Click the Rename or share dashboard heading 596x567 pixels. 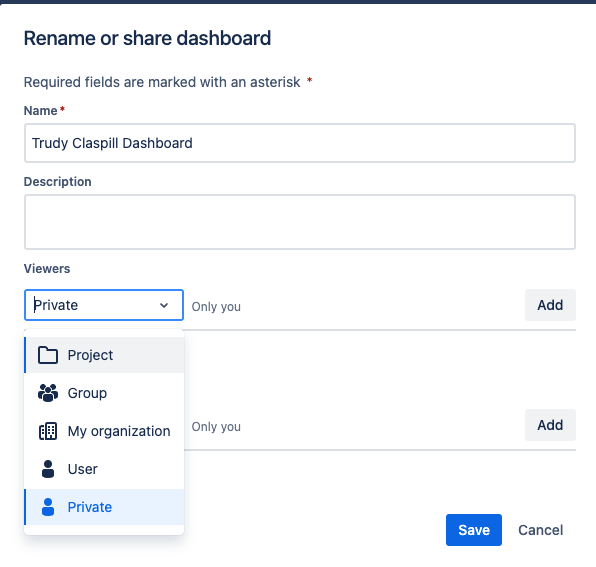click(x=147, y=38)
